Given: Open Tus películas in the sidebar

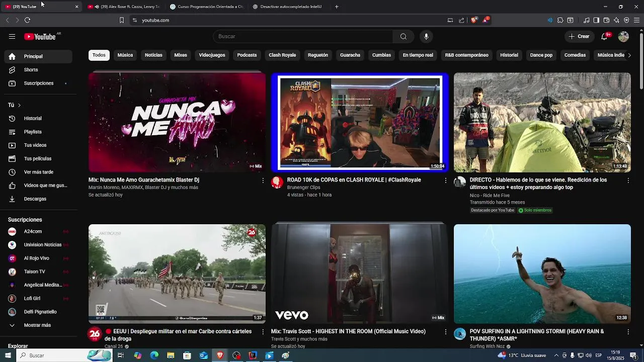Looking at the screenshot, I should (x=38, y=159).
